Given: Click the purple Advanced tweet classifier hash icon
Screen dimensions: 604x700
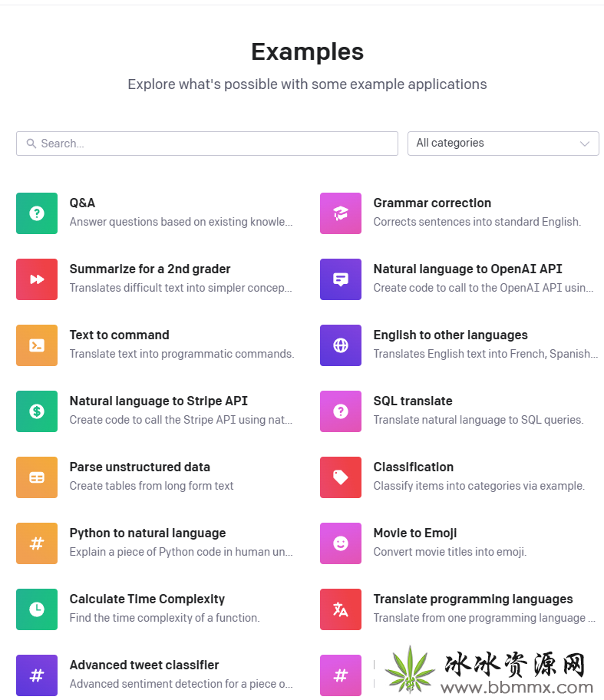Looking at the screenshot, I should 37,675.
